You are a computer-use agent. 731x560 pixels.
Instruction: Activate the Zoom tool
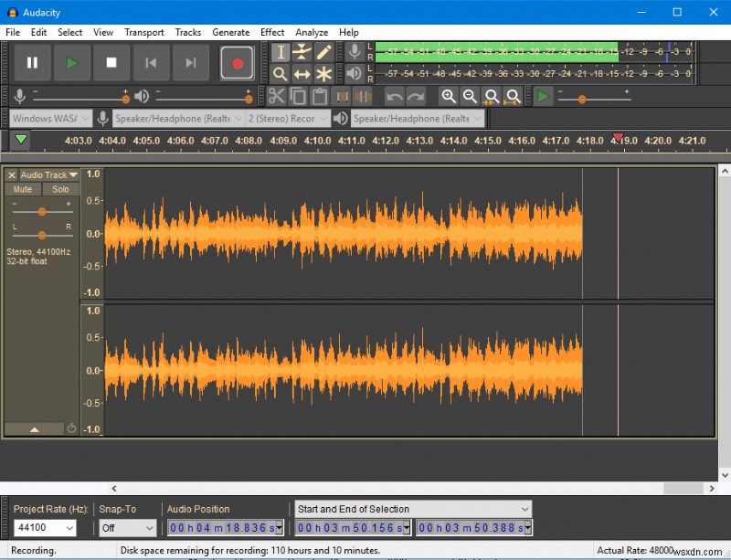click(281, 73)
